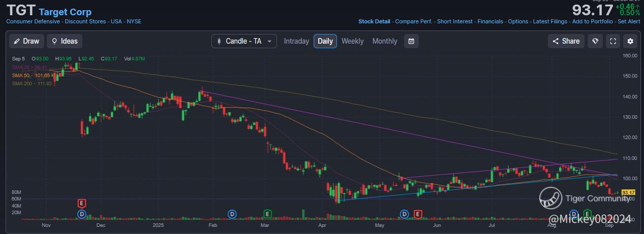Click the diamond premium icon

[x=595, y=41]
